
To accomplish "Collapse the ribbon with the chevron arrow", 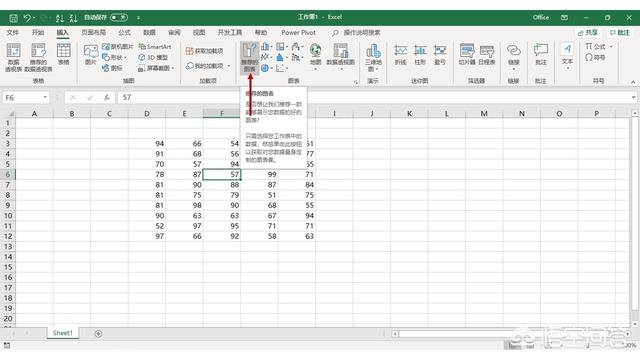I will coord(633,82).
